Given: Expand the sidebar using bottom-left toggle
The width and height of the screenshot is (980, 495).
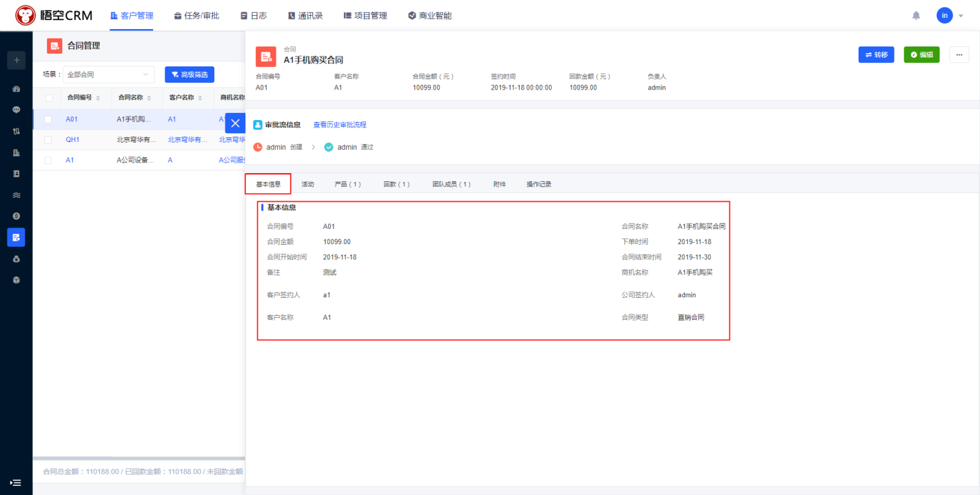Looking at the screenshot, I should pyautogui.click(x=16, y=482).
